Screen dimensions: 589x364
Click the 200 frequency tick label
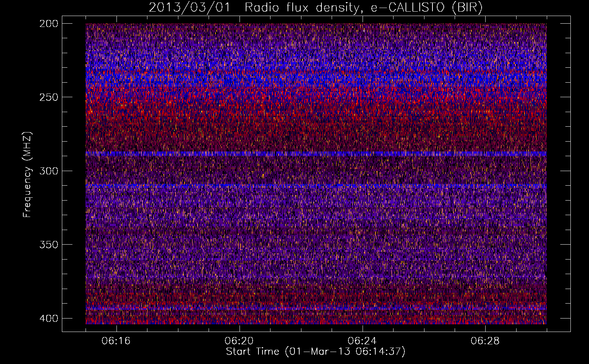tap(48, 23)
